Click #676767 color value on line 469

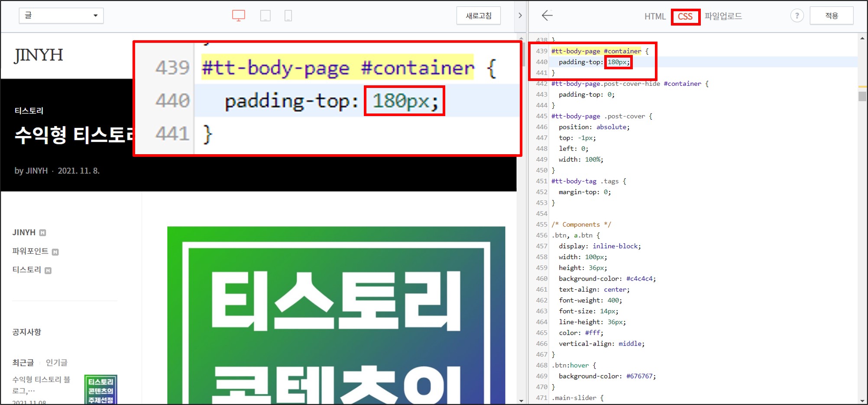[x=639, y=376]
